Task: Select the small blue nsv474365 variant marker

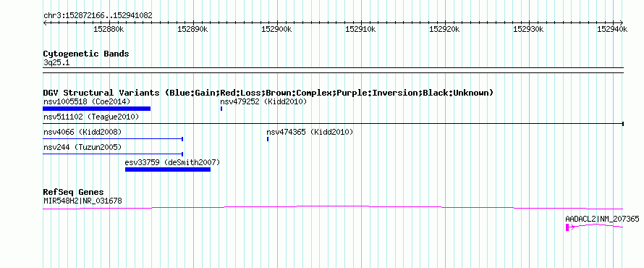Action: point(268,139)
